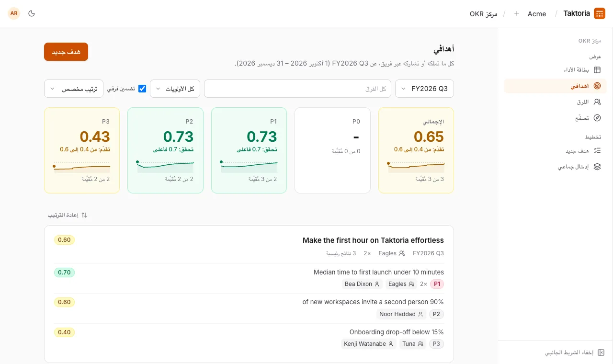
Task: Select the P1 score card
Action: (x=249, y=150)
